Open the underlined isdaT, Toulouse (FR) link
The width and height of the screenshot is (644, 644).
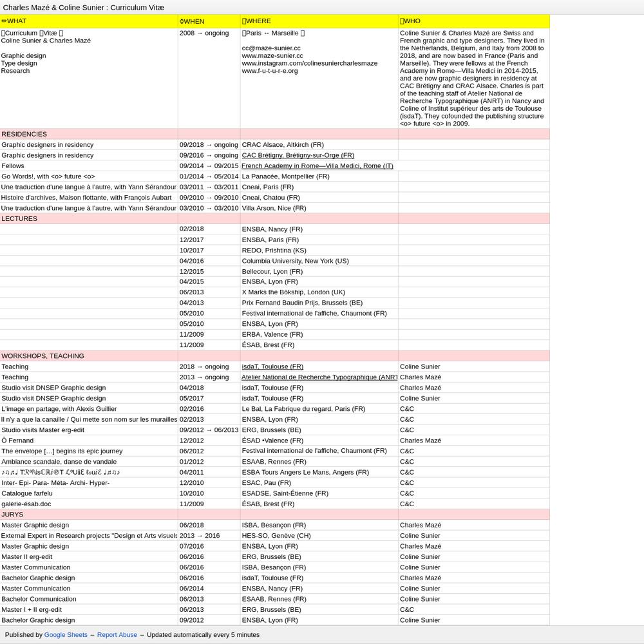point(272,367)
